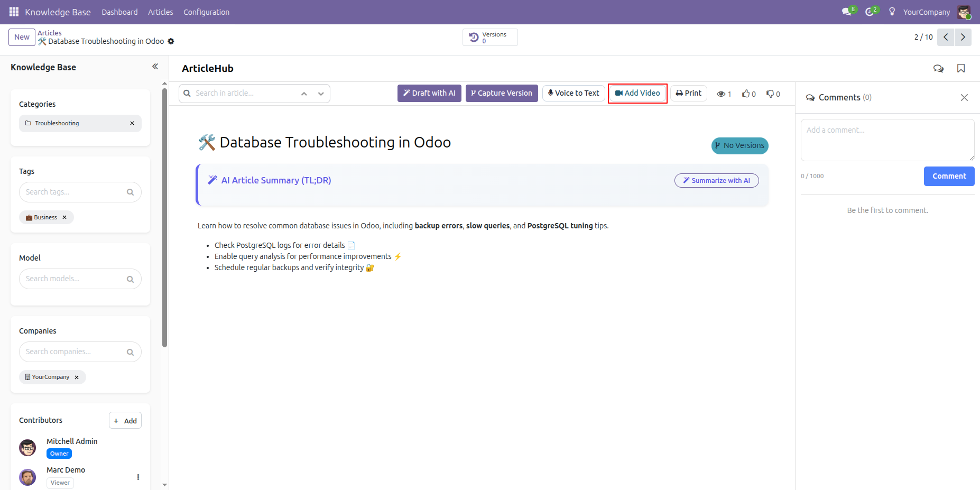Click the lightbulb tips icon in top bar
The height and width of the screenshot is (490, 980).
pyautogui.click(x=892, y=12)
